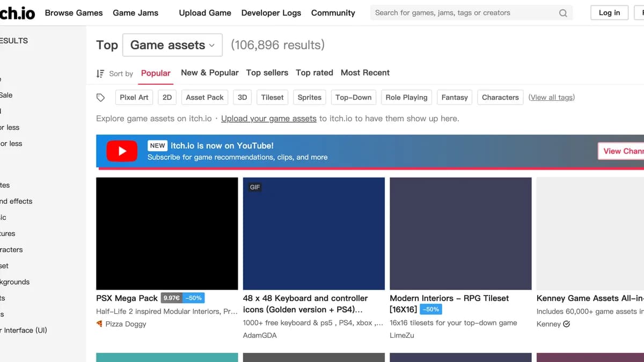644x362 pixels.
Task: Open 48 x 48 Keyboard and controller title
Action: [x=305, y=304]
